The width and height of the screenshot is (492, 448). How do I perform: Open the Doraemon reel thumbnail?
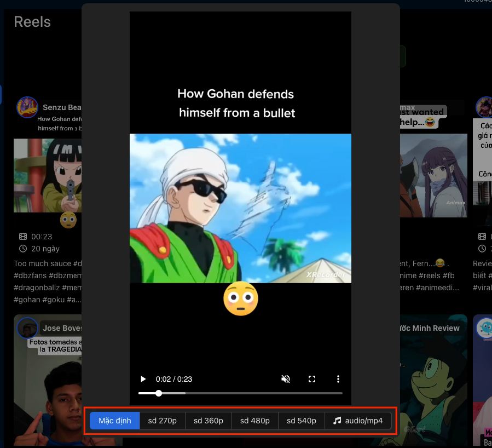coord(433,380)
